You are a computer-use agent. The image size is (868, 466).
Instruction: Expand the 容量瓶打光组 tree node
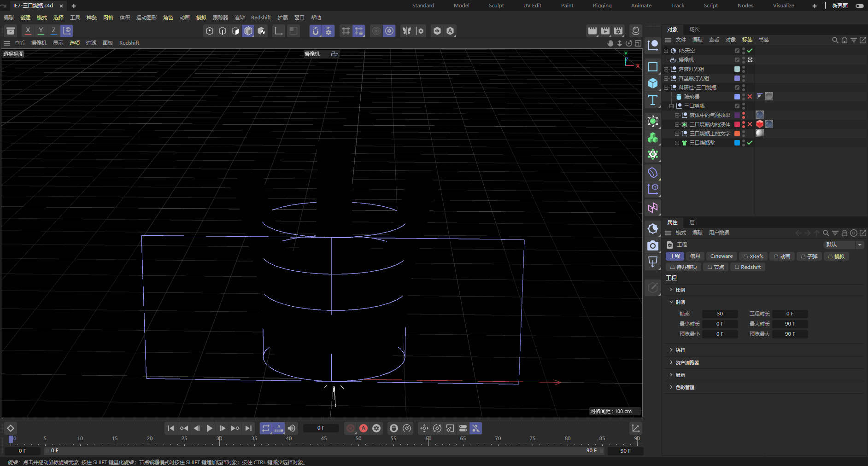666,78
